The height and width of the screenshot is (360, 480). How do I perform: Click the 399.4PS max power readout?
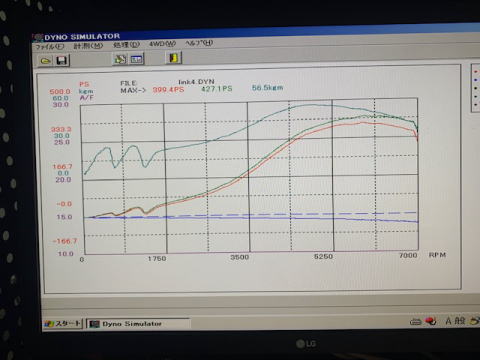(x=168, y=90)
